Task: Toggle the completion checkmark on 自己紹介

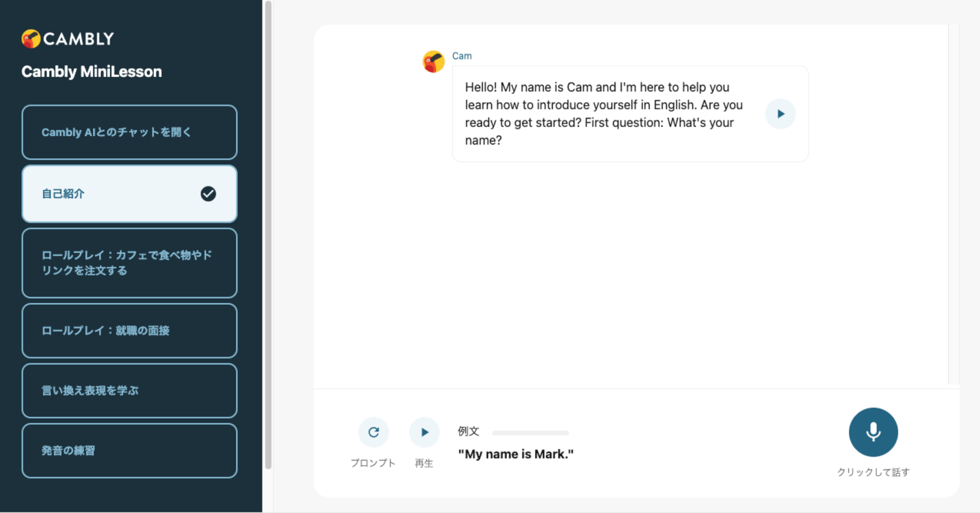Action: (208, 193)
